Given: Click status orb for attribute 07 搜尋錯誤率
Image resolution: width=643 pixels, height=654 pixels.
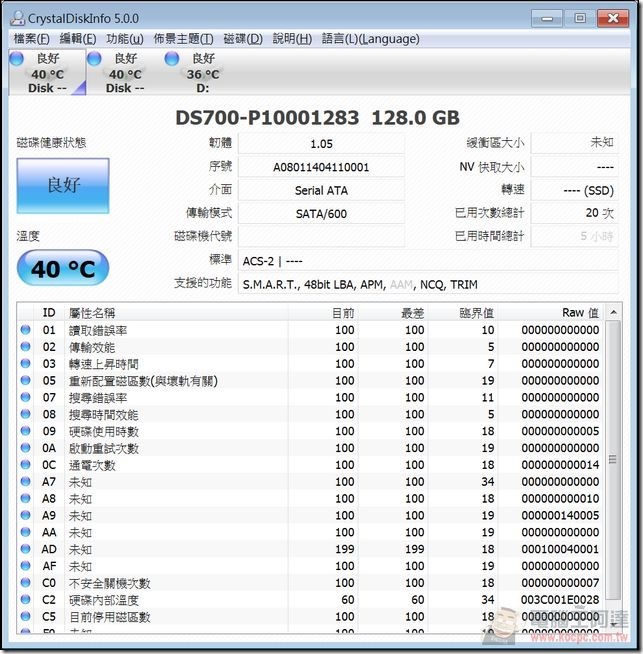Looking at the screenshot, I should (x=25, y=397).
